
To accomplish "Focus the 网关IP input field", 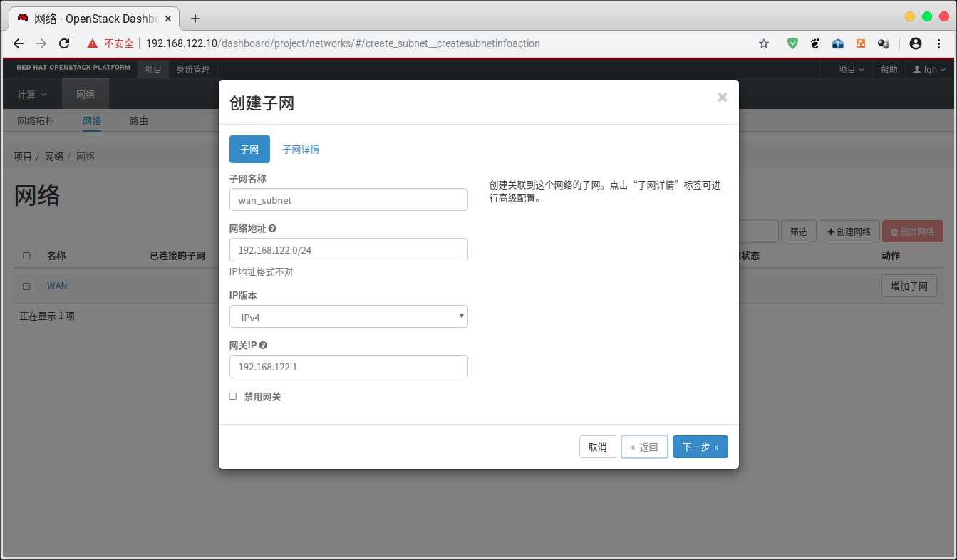I will point(348,366).
